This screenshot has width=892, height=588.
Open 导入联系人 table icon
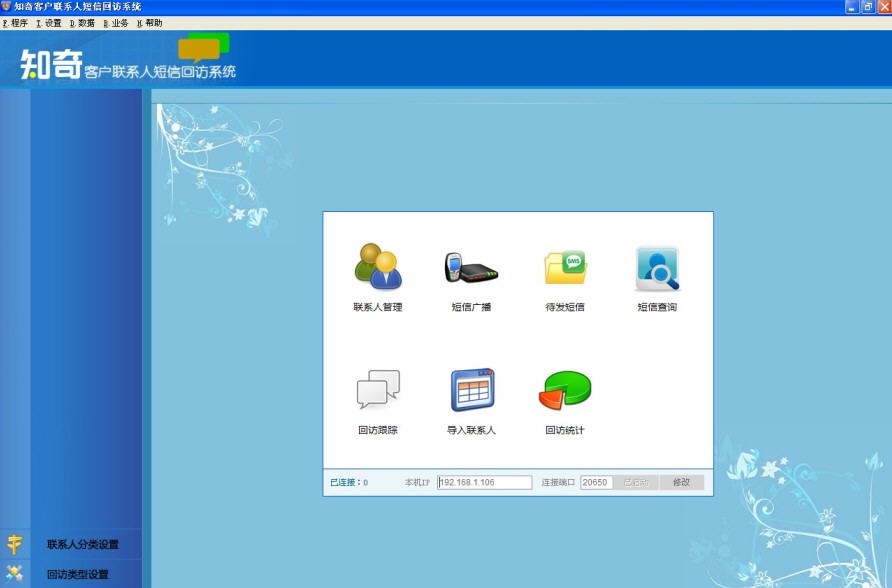(x=472, y=390)
